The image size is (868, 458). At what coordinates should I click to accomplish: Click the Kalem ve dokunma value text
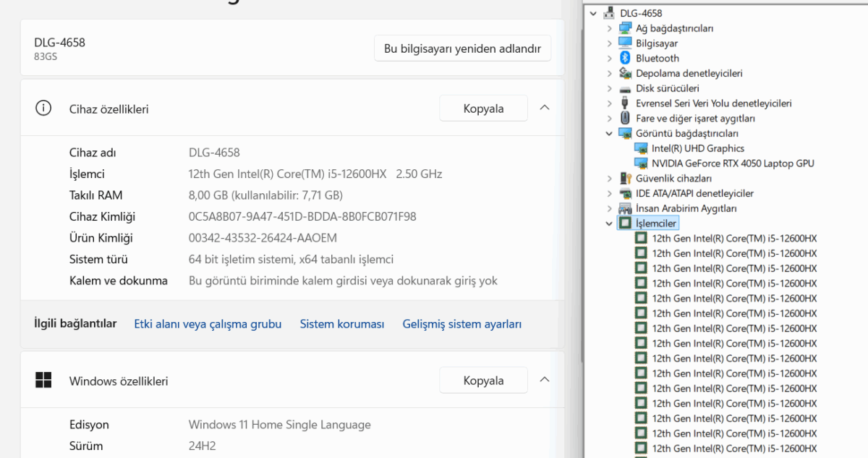pos(343,281)
